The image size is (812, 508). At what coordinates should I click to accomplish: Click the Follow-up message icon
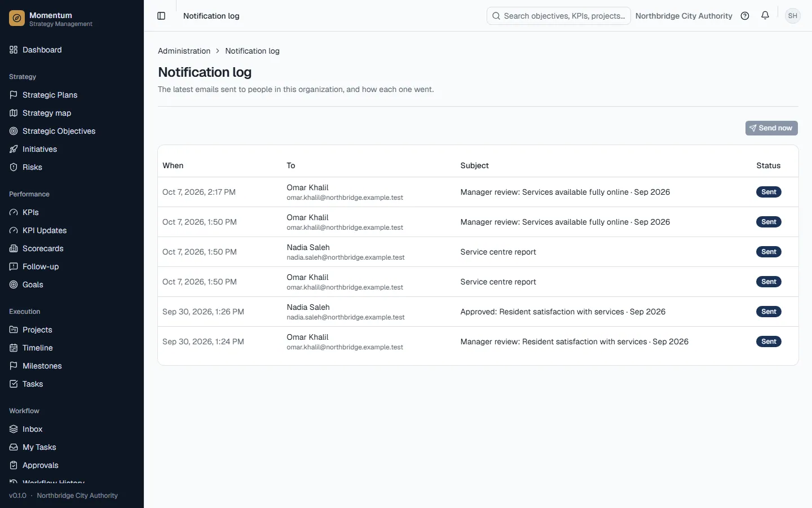point(14,266)
